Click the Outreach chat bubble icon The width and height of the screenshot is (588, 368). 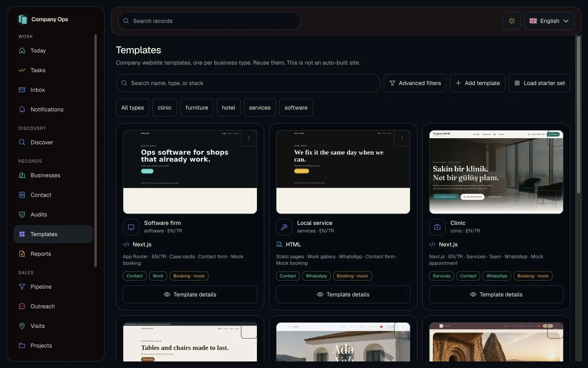[22, 306]
